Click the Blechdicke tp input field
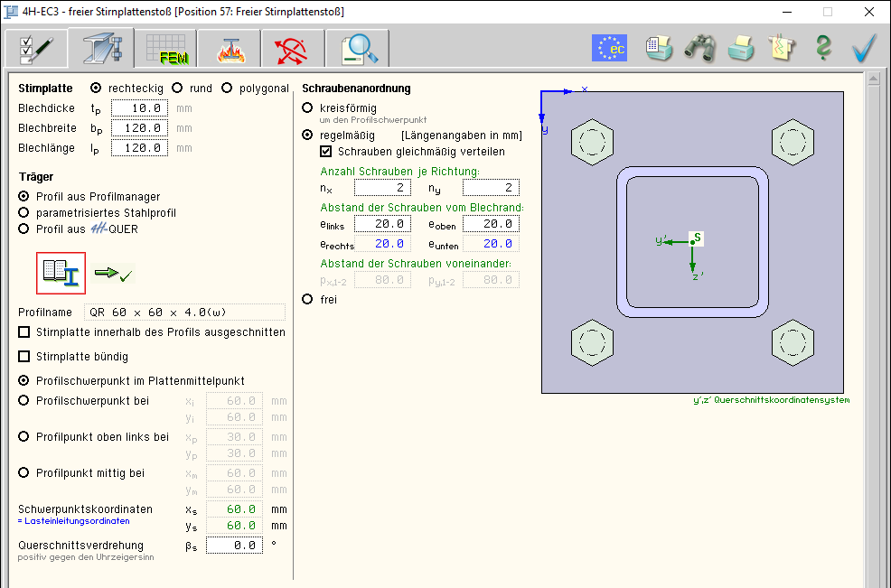 click(x=139, y=108)
